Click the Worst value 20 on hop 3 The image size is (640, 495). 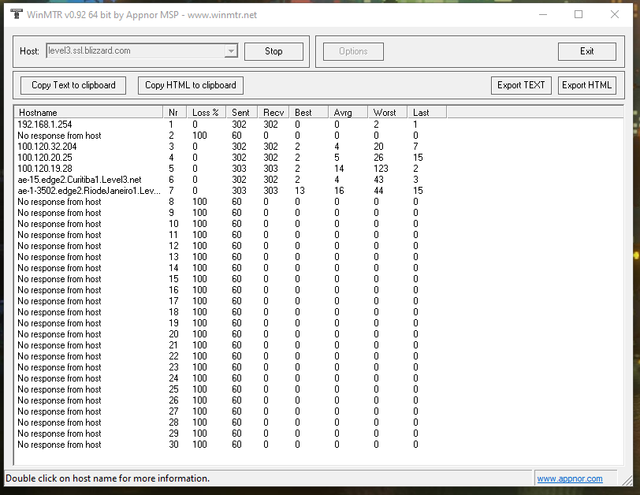point(378,147)
